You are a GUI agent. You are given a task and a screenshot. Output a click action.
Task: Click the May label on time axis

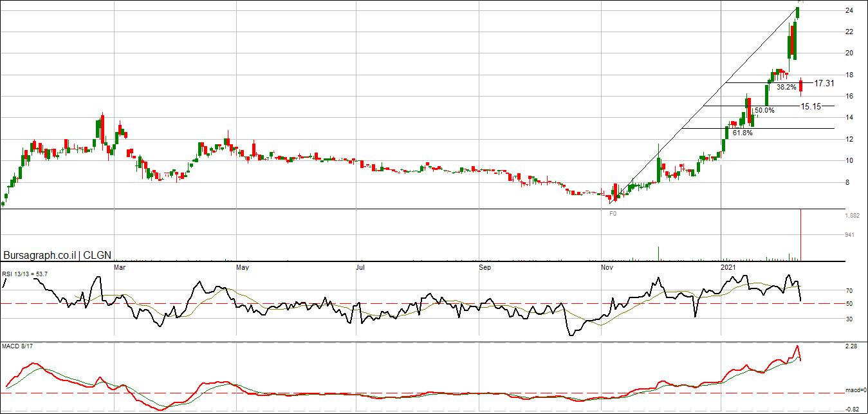[242, 267]
